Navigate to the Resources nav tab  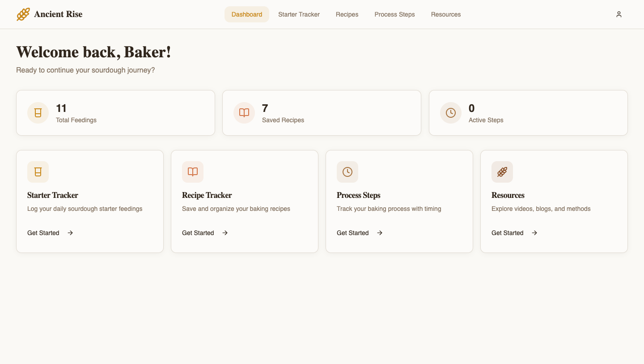[446, 14]
